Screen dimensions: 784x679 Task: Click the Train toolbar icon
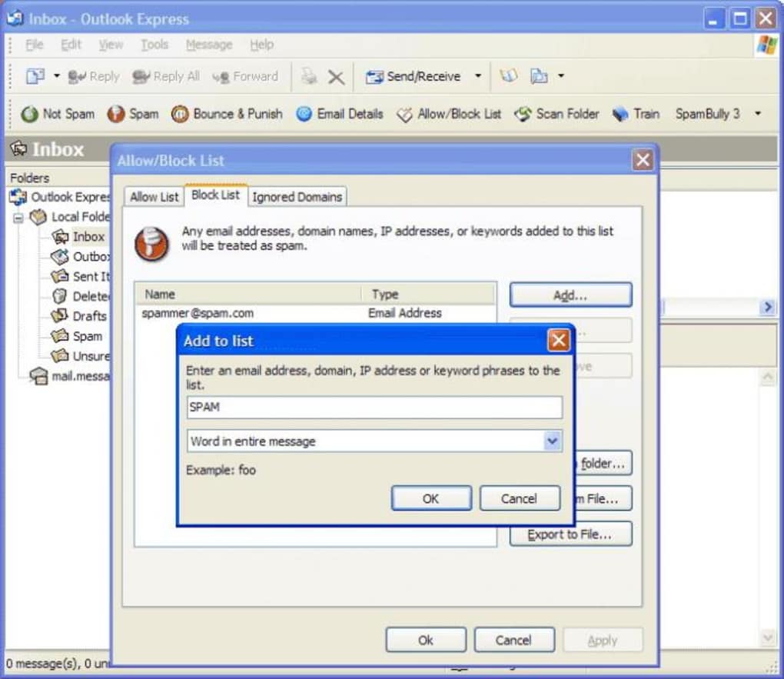pos(620,114)
